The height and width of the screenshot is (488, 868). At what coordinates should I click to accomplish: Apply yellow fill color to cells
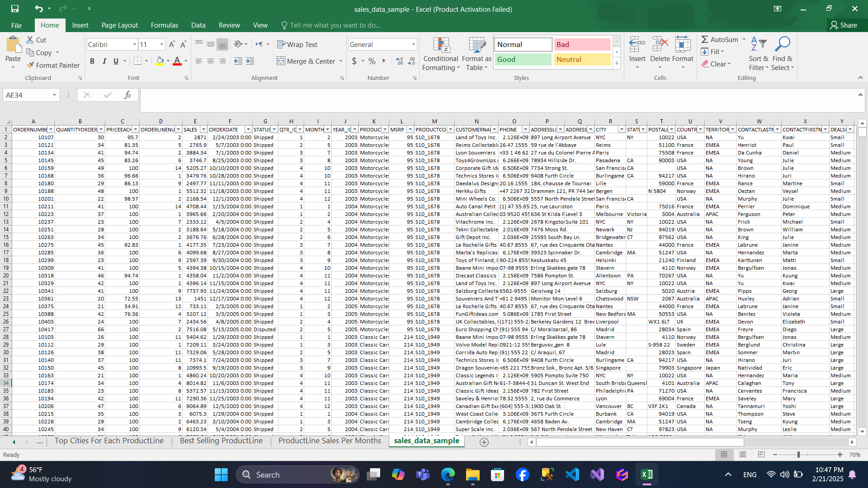pos(160,61)
